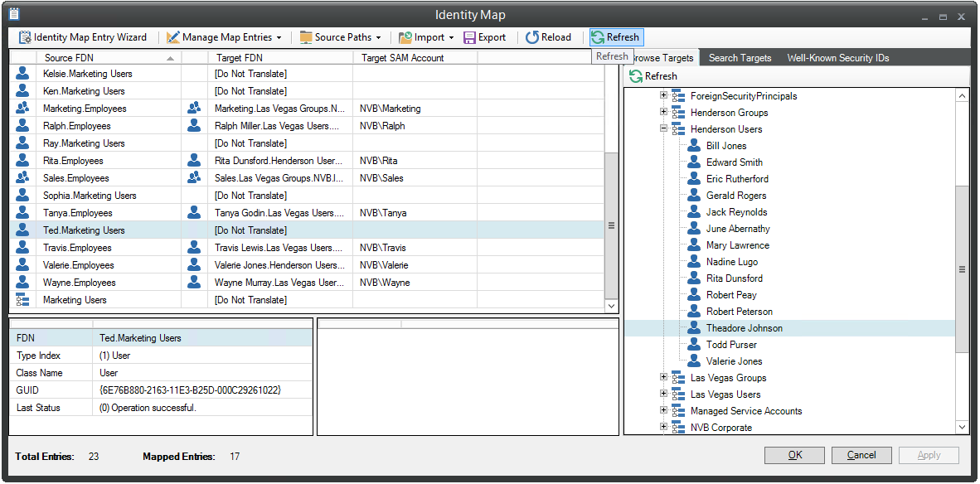Expand the Las Vegas Users tree node
The height and width of the screenshot is (484, 980).
click(664, 394)
